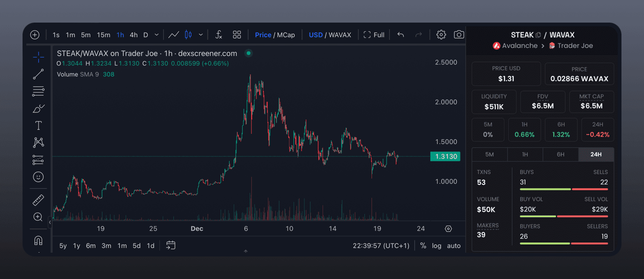Select the candlestick chart style icon
Screen dimensions: 644x279
[x=188, y=35]
